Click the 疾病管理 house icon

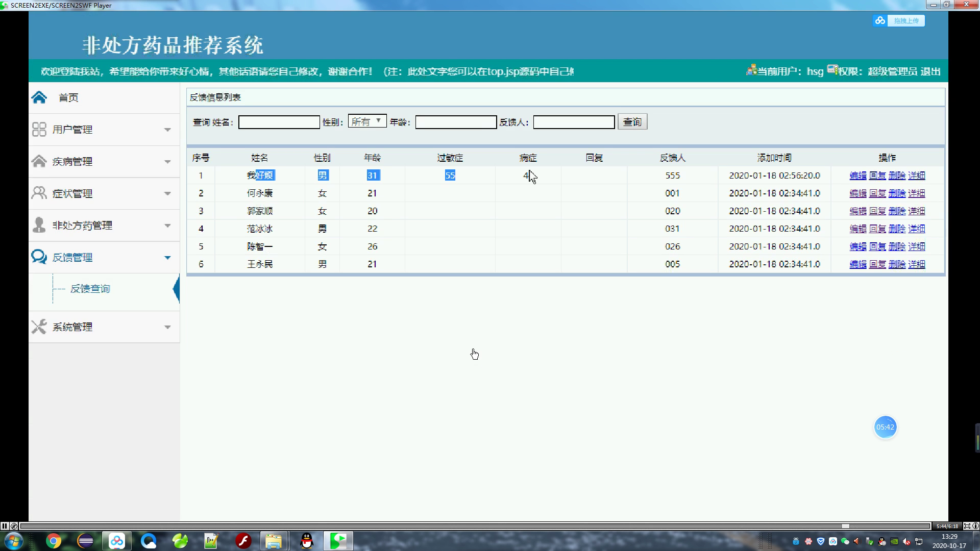39,161
